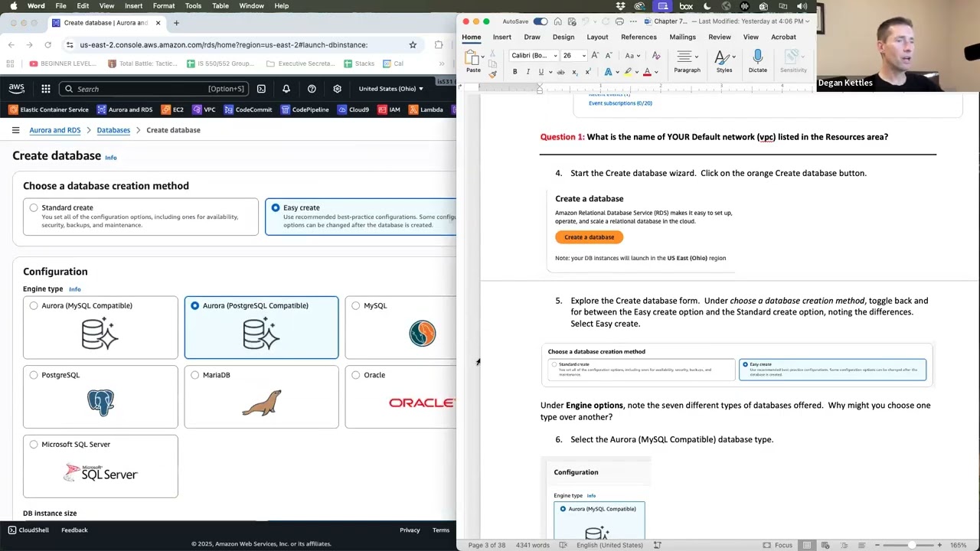Click Info link next to Create database
The image size is (980, 551).
coord(110,158)
